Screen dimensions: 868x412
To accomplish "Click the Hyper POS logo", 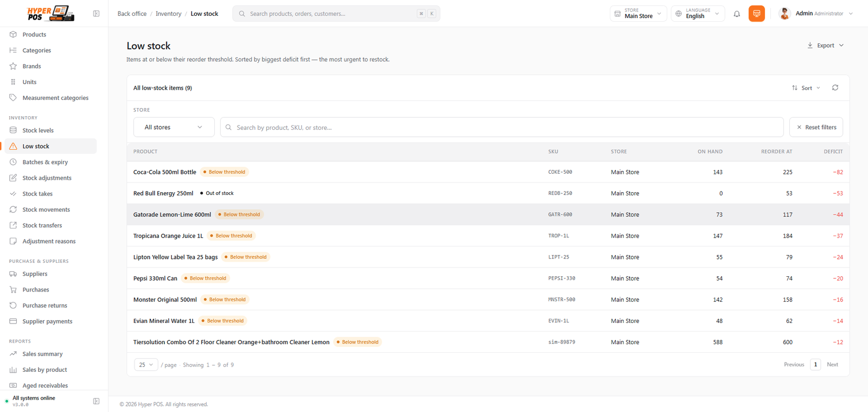I will coord(50,14).
